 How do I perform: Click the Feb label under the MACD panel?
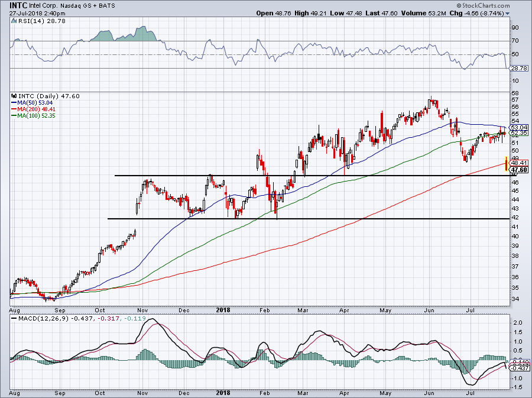click(x=264, y=393)
